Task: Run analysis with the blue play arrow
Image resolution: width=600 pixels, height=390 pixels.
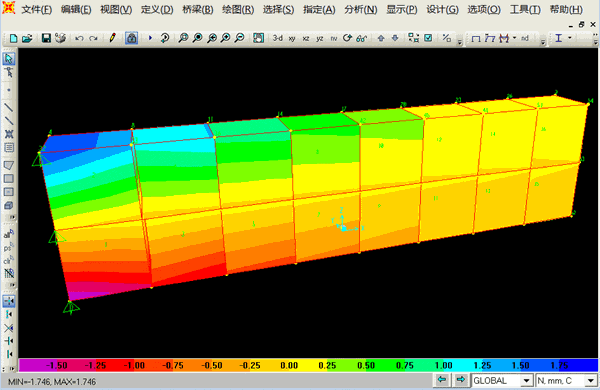Action: pos(150,38)
